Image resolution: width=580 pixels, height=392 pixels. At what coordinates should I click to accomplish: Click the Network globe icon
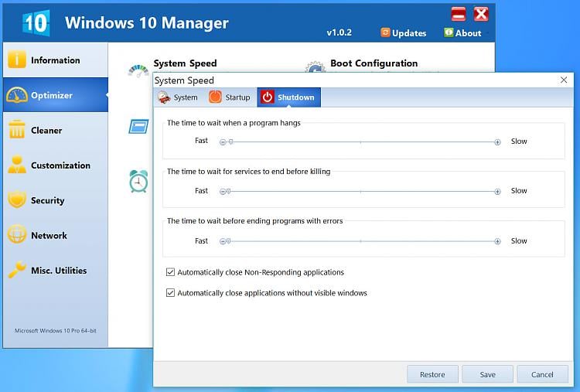pyautogui.click(x=17, y=234)
